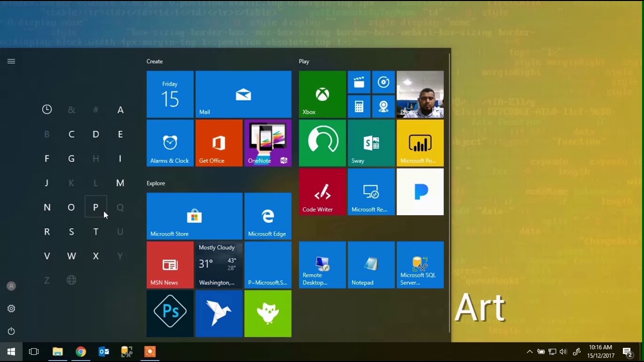Open the white bird origami tile

coord(219,313)
